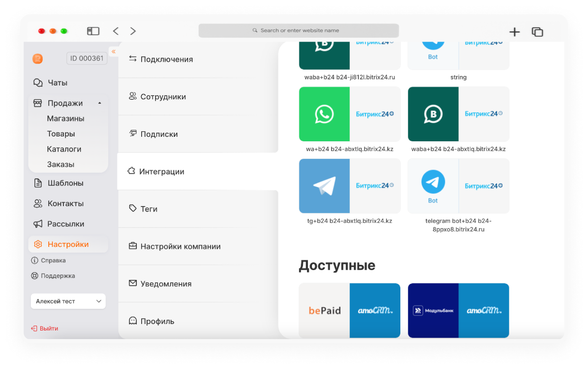Click the megaphone icon beside Рассылки
This screenshot has width=588, height=369.
pyautogui.click(x=38, y=224)
